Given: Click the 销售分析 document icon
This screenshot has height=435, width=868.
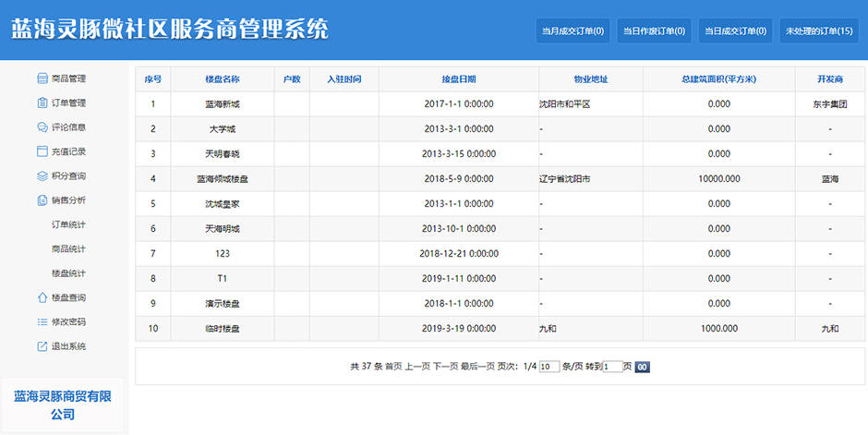Looking at the screenshot, I should (42, 200).
